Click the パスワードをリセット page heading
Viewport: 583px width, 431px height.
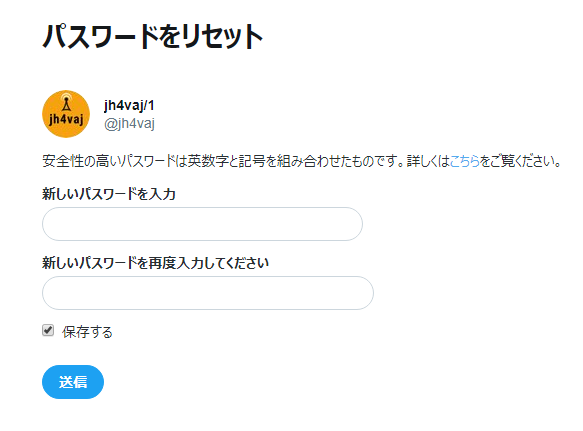[153, 36]
